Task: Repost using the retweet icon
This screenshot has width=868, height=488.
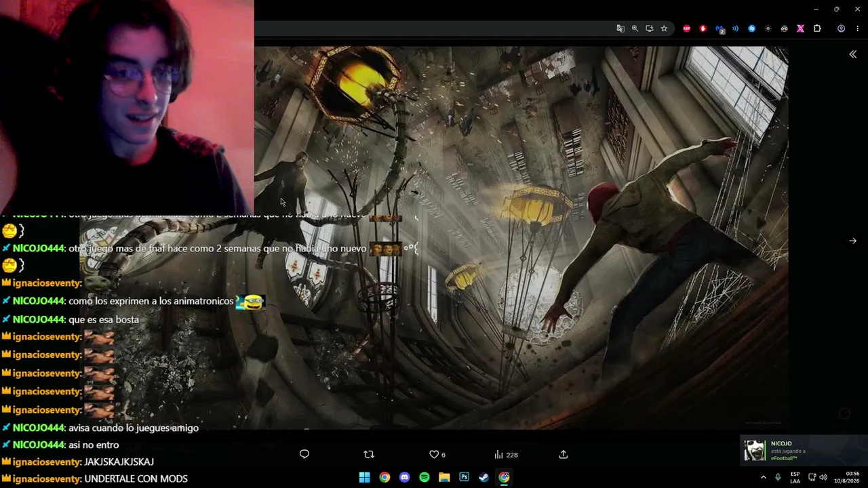Action: (369, 454)
